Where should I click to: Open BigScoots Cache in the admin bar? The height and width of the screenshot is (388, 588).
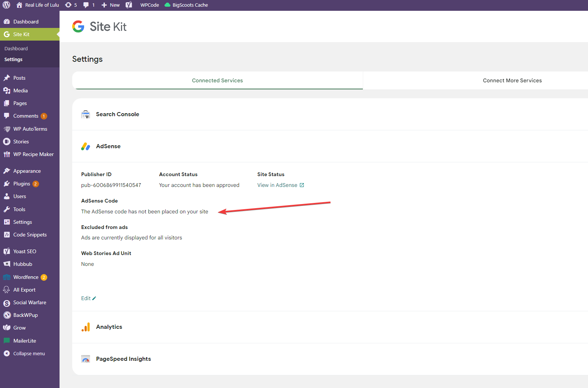[186, 5]
